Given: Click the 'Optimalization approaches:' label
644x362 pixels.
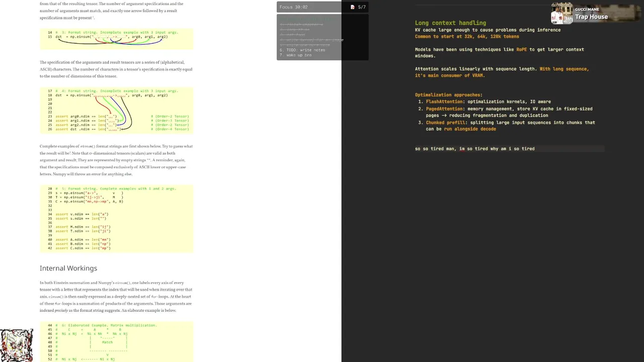Looking at the screenshot, I should (448, 95).
